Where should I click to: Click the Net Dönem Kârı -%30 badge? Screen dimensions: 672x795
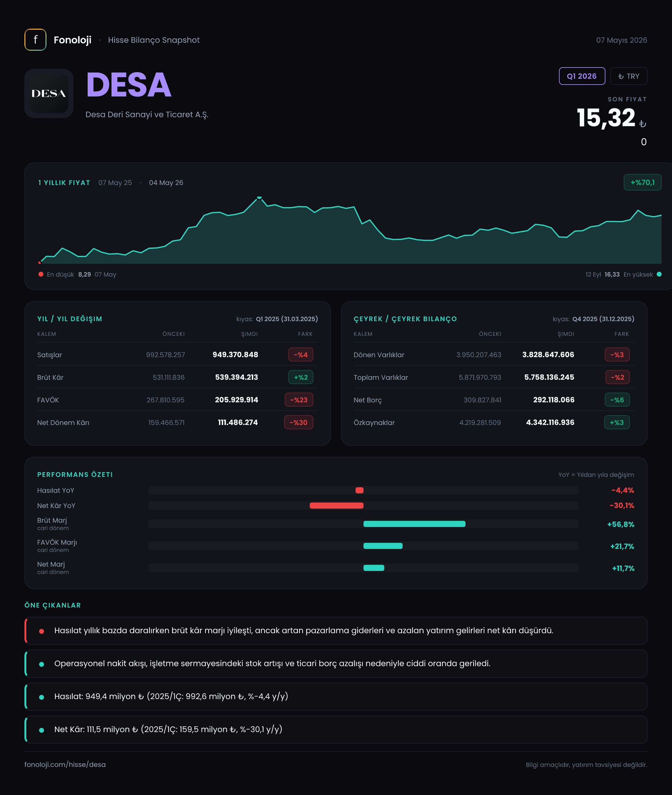(x=298, y=422)
